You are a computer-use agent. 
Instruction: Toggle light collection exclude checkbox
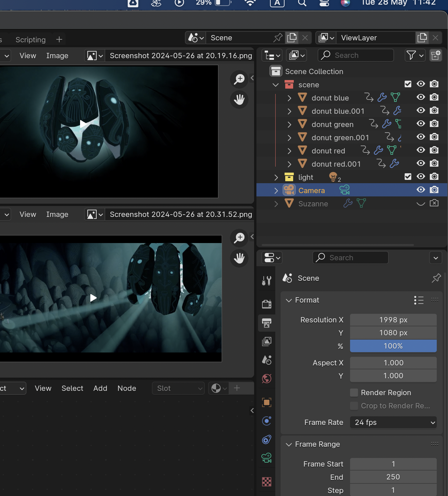tap(408, 177)
